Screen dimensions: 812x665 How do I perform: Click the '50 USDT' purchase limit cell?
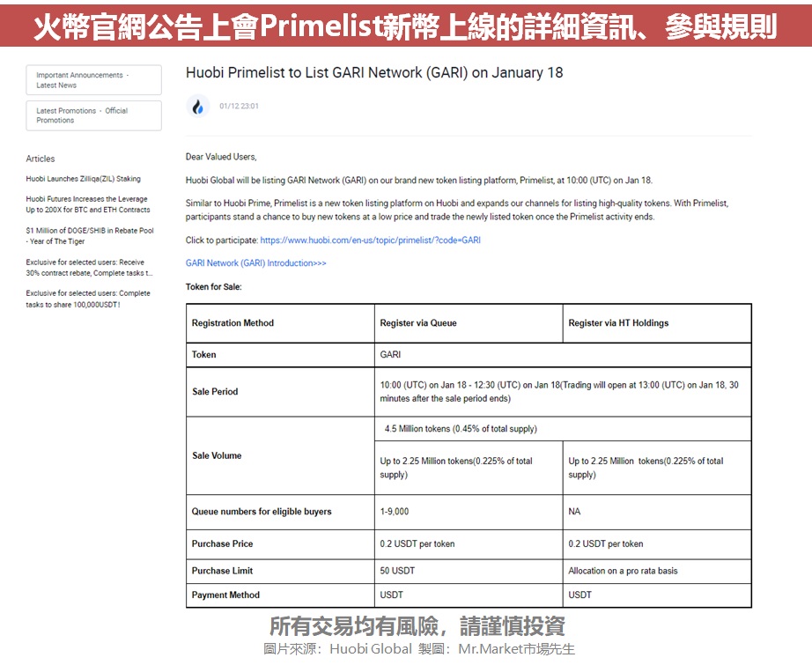pyautogui.click(x=469, y=571)
